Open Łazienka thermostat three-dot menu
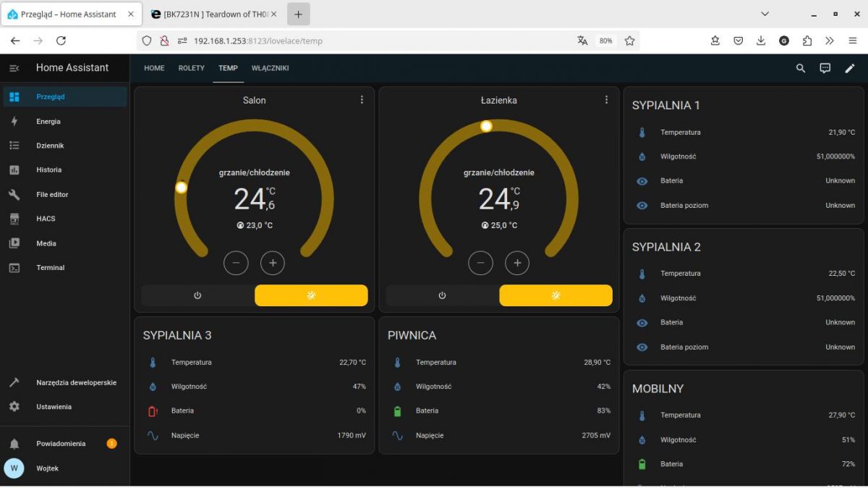This screenshot has height=488, width=868. (606, 100)
